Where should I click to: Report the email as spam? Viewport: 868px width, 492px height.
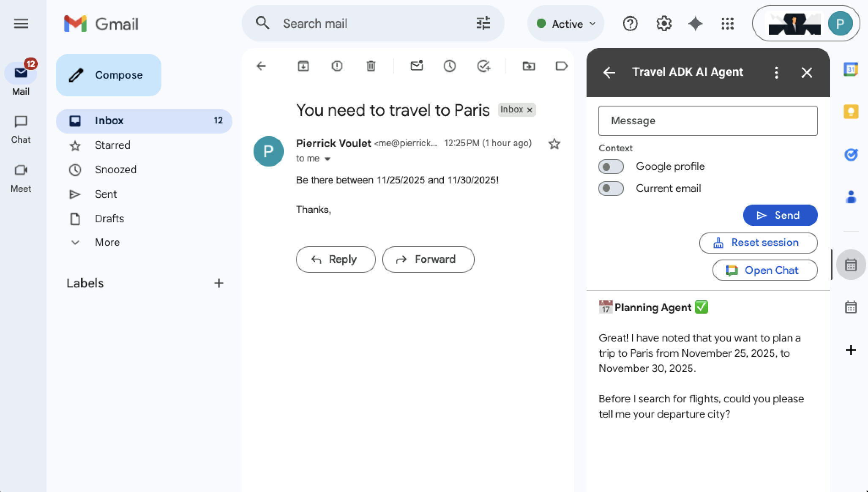[337, 66]
